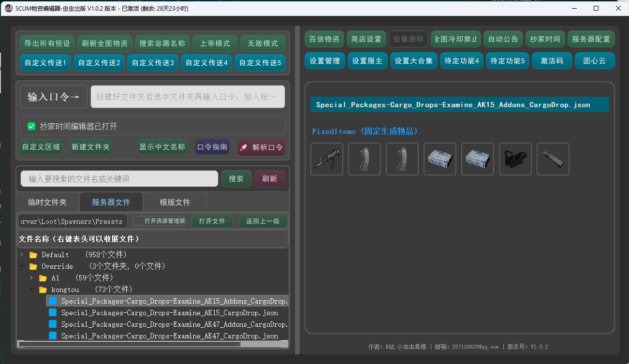Open the 服务器配置 settings button

(591, 39)
